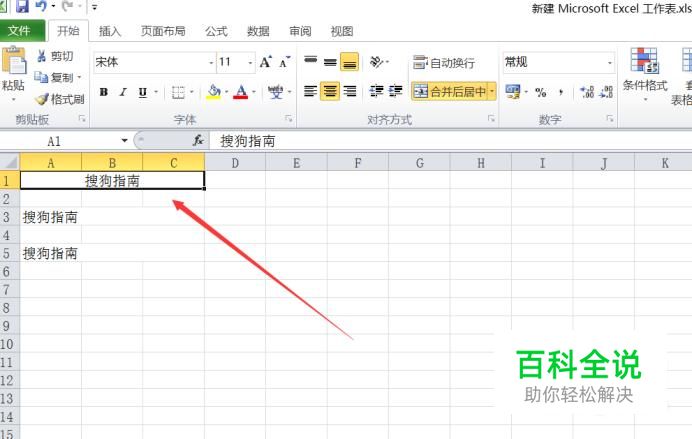The width and height of the screenshot is (692, 439).
Task: Click the 剪切 cut button
Action: coord(55,56)
